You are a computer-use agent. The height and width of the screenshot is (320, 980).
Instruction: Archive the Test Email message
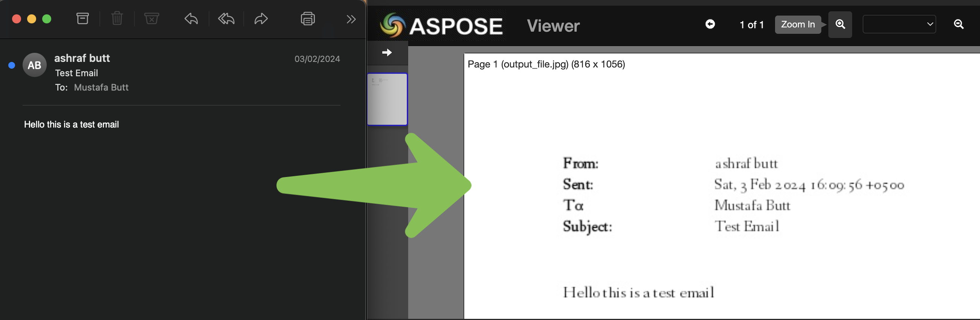click(x=82, y=18)
